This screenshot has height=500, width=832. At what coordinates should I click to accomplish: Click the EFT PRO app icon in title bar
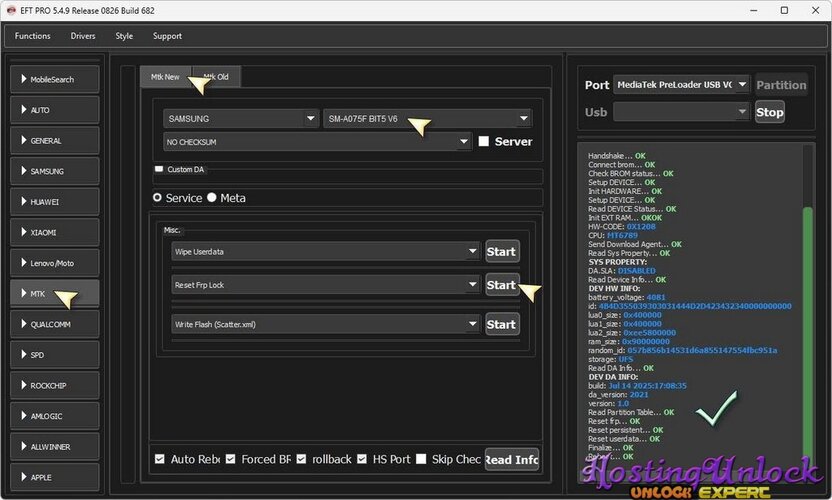(11, 10)
